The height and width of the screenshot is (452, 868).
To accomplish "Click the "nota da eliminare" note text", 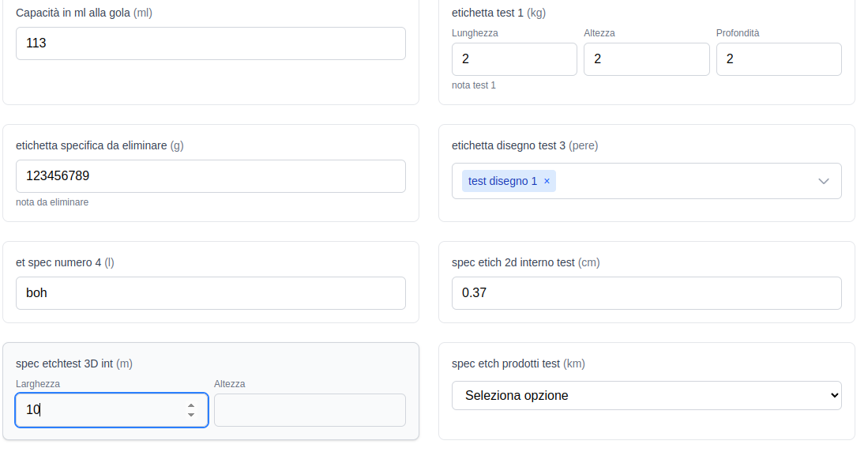I will (x=52, y=202).
